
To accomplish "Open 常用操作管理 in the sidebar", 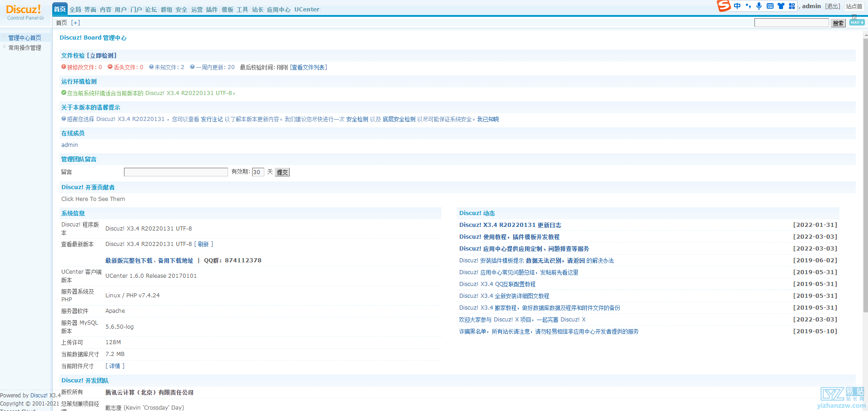I will [x=25, y=48].
